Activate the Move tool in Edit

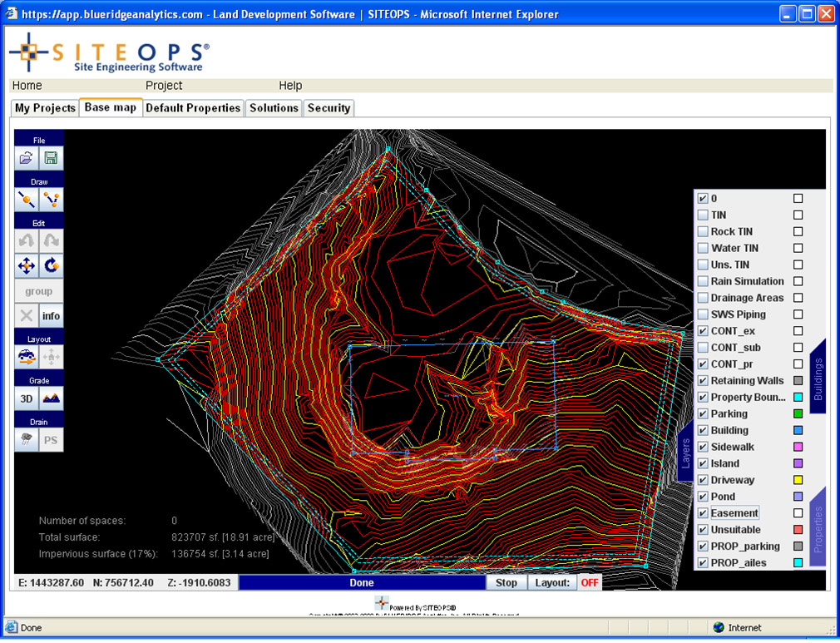pyautogui.click(x=27, y=265)
